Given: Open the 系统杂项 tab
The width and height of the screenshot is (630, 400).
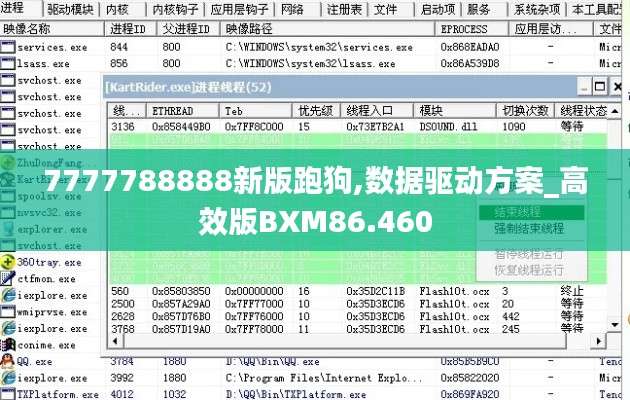Looking at the screenshot, I should 537,9.
